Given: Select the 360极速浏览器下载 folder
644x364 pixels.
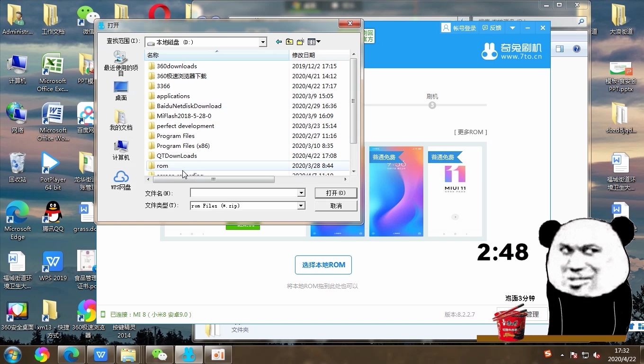Looking at the screenshot, I should point(181,76).
